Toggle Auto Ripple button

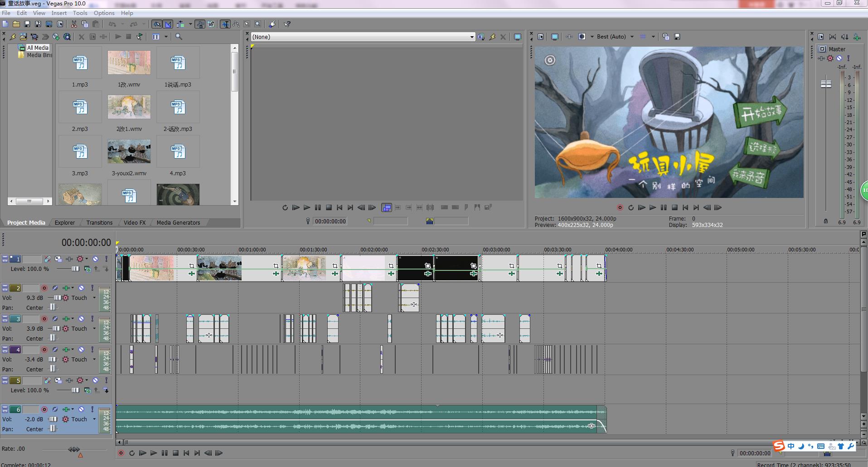tap(180, 24)
